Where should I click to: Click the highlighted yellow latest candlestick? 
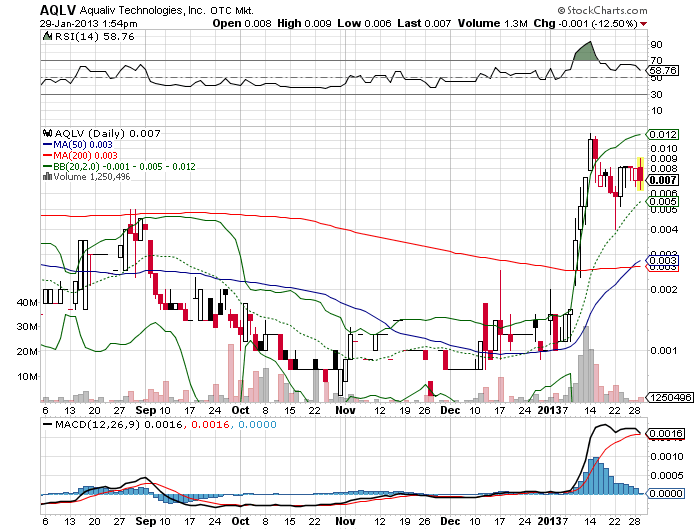(640, 174)
